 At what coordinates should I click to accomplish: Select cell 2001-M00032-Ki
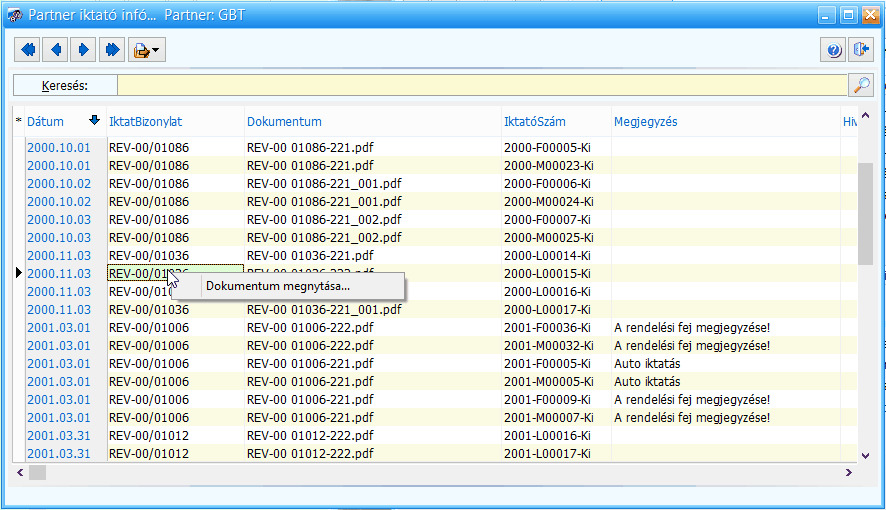549,346
